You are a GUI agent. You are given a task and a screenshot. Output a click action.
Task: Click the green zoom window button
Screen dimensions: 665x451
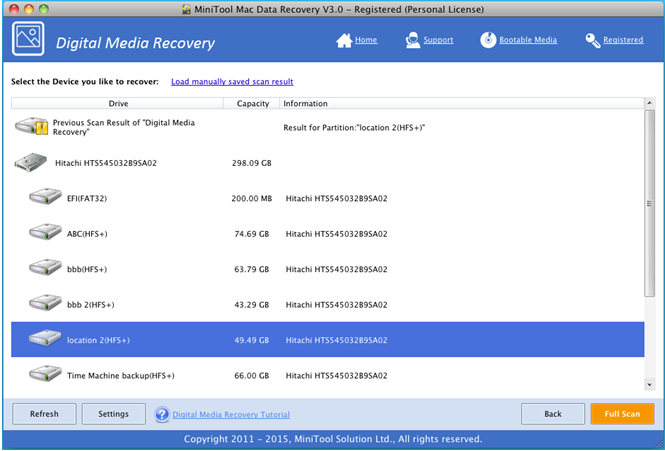coord(43,8)
